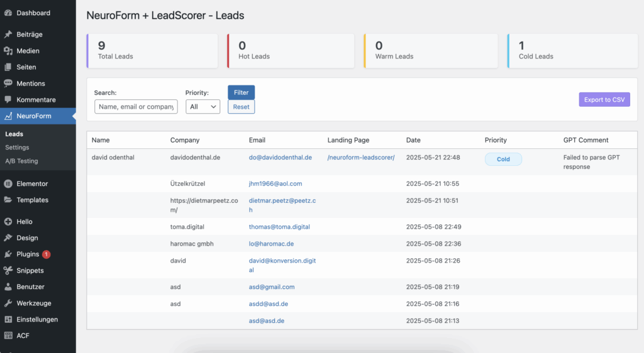Viewport: 644px width, 353px height.
Task: Click the Landing Page column header
Action: [x=348, y=140]
